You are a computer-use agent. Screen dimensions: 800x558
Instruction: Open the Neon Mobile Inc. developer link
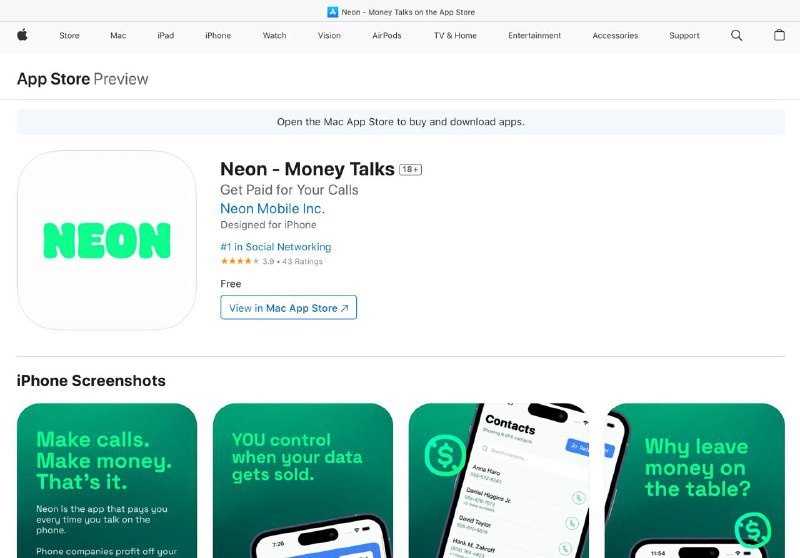(x=272, y=208)
